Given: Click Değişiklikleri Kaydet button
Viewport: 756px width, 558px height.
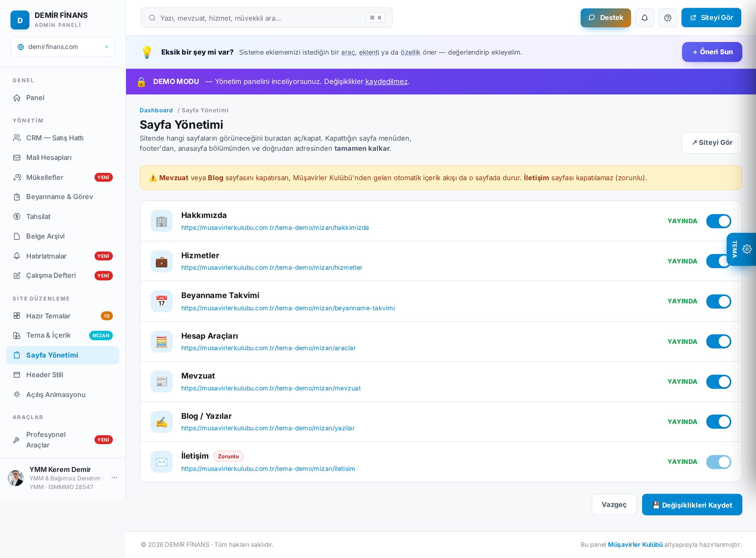Looking at the screenshot, I should click(x=692, y=504).
